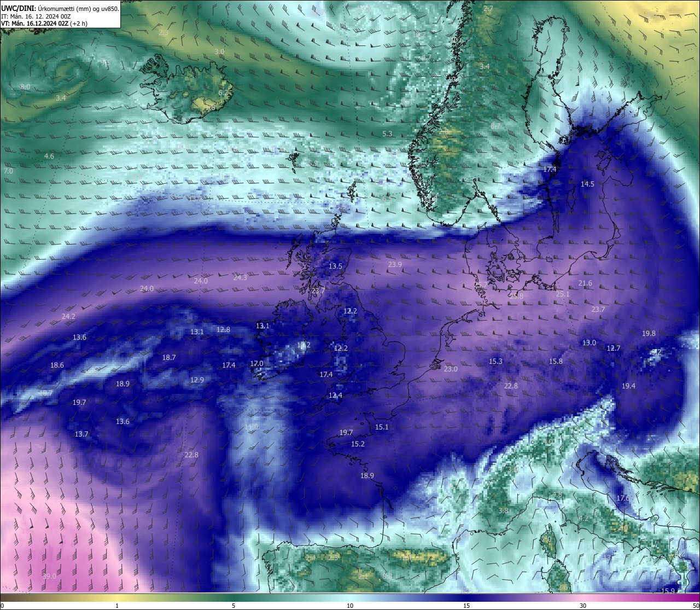
Task: Click the 14.5 value over the Baltic
Action: (587, 184)
